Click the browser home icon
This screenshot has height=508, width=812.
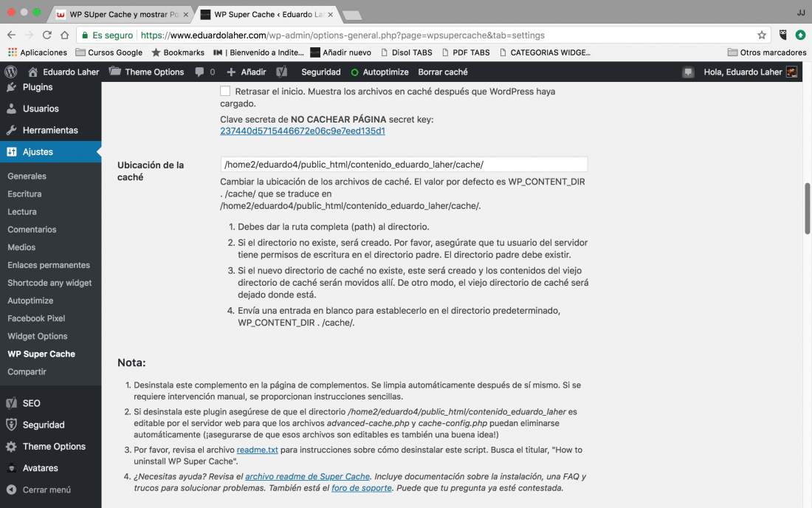[x=65, y=35]
